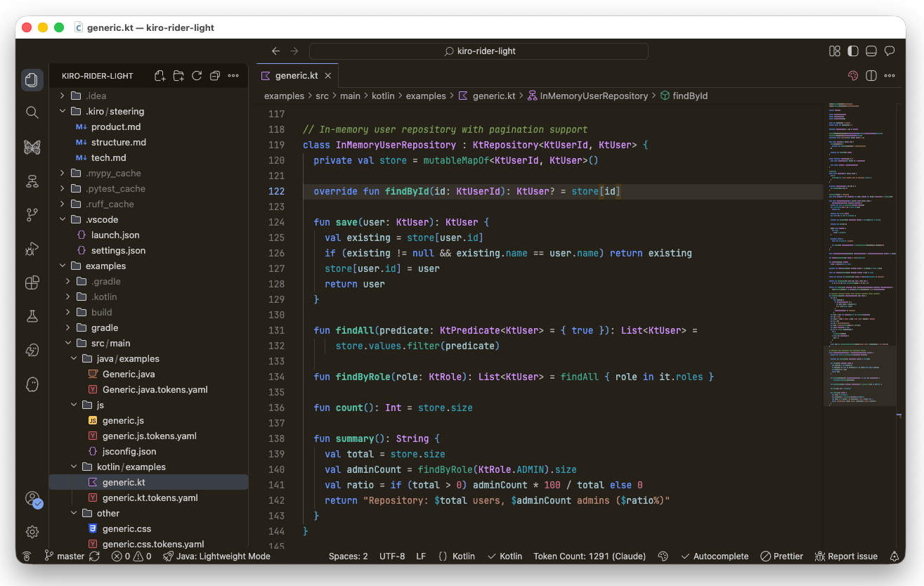924x586 pixels.
Task: Toggle the bottom panel visibility
Action: click(x=871, y=51)
